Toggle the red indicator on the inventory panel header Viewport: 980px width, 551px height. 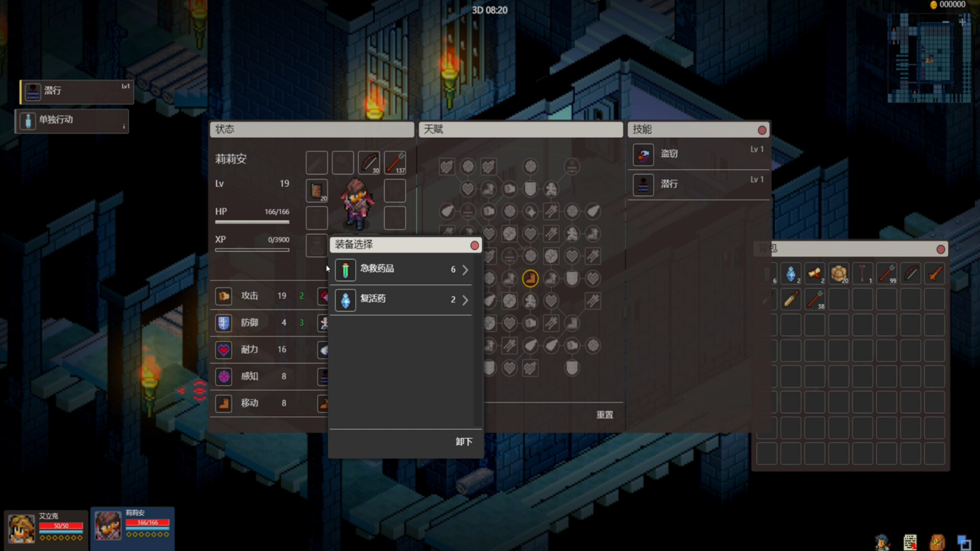(941, 249)
